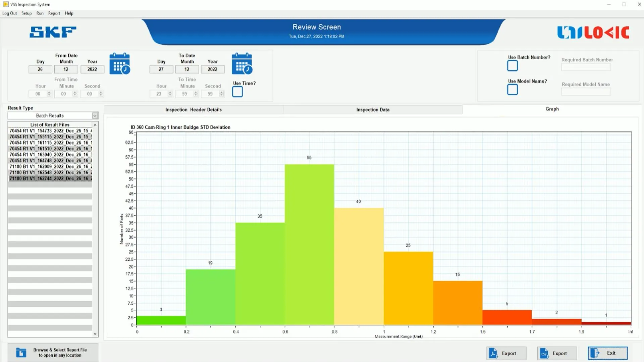Open the From Date calendar picker icon
This screenshot has height=362, width=644.
point(119,64)
